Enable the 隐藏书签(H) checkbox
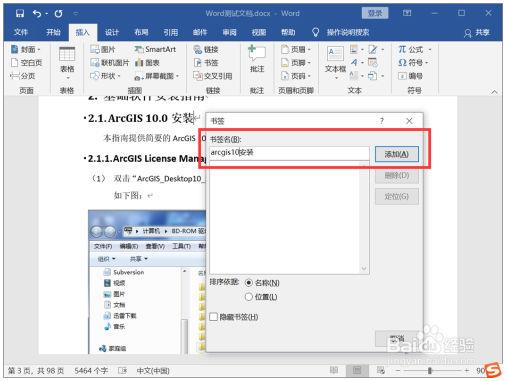This screenshot has height=381, width=506. pos(214,317)
